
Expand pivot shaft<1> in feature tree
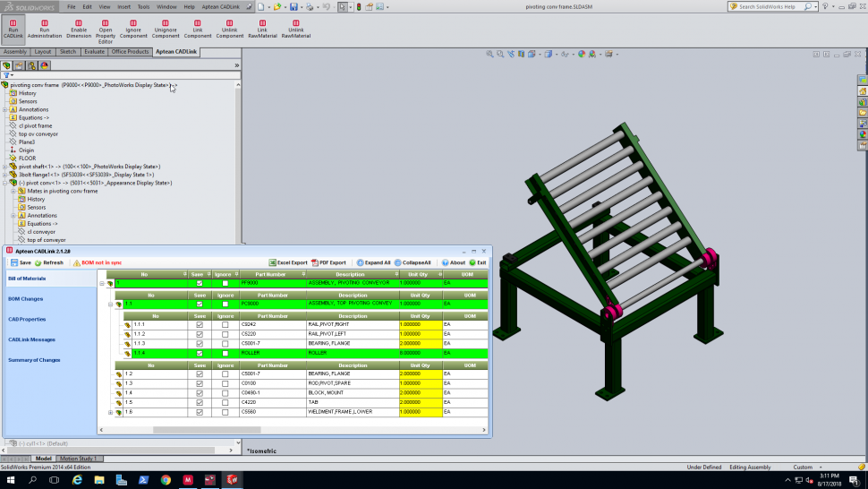(5, 167)
